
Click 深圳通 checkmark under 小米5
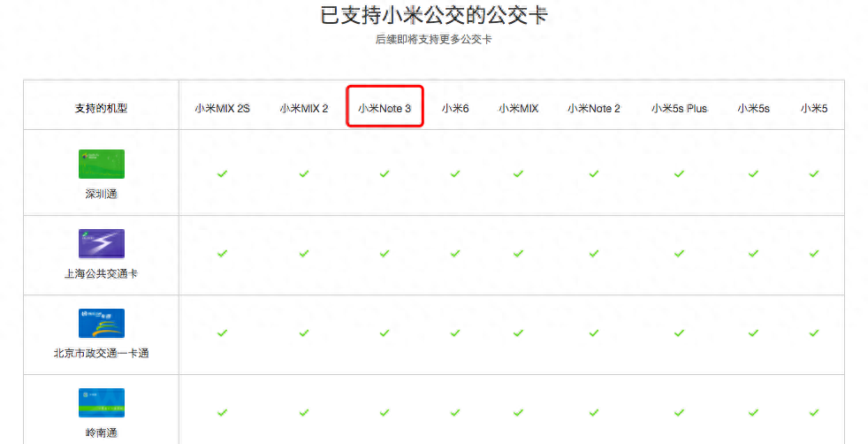click(814, 174)
